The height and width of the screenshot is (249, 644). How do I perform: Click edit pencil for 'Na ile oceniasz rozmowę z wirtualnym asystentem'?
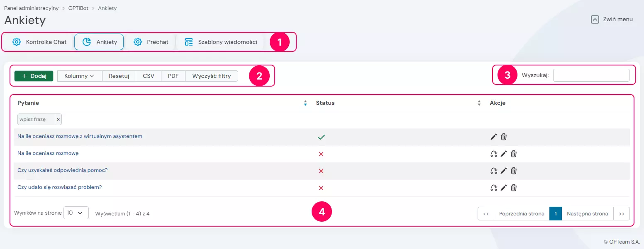coord(494,137)
